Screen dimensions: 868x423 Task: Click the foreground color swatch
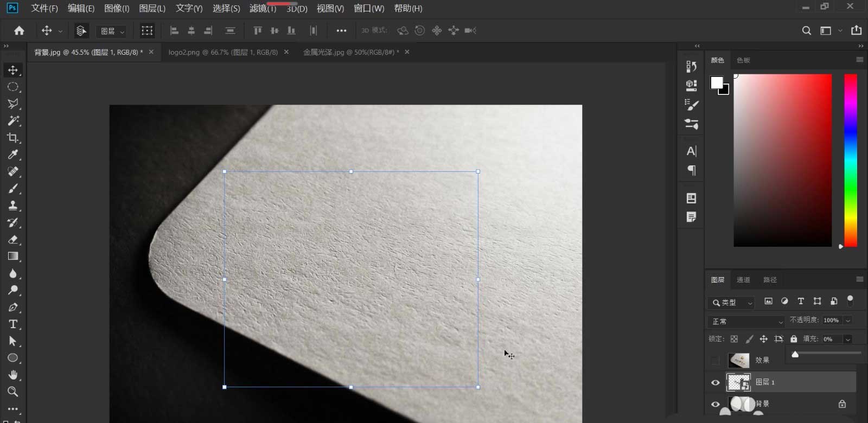[x=717, y=82]
